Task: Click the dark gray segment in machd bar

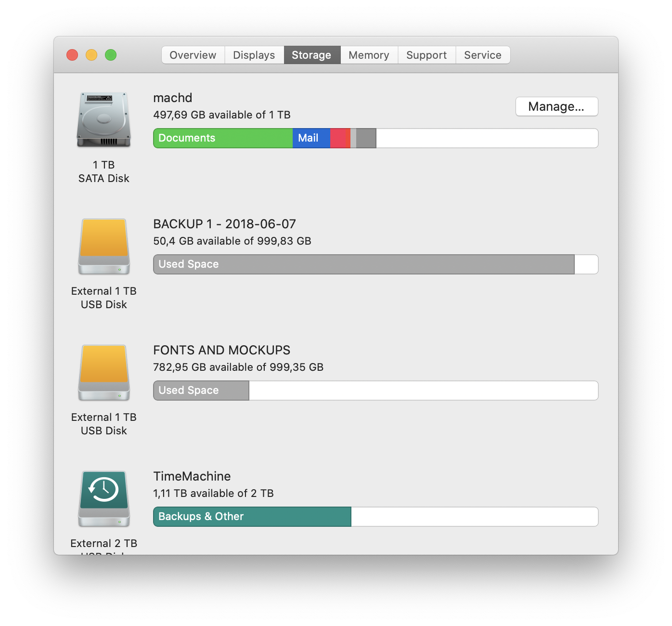Action: (x=366, y=138)
